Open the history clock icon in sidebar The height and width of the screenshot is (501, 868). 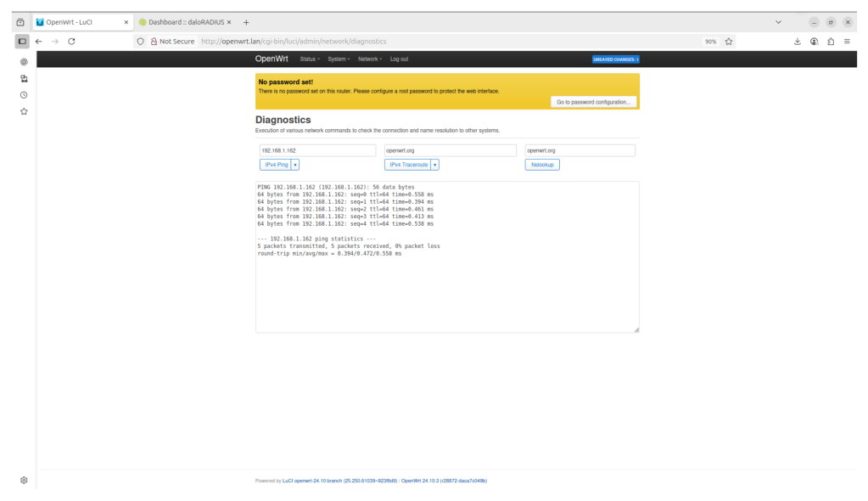coord(24,95)
